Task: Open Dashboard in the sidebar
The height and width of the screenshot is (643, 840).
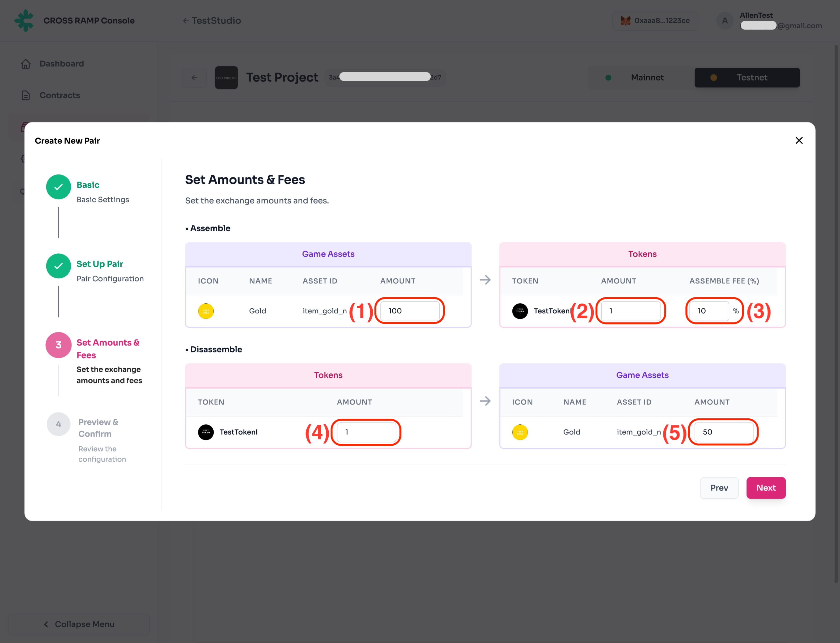Action: (x=61, y=63)
